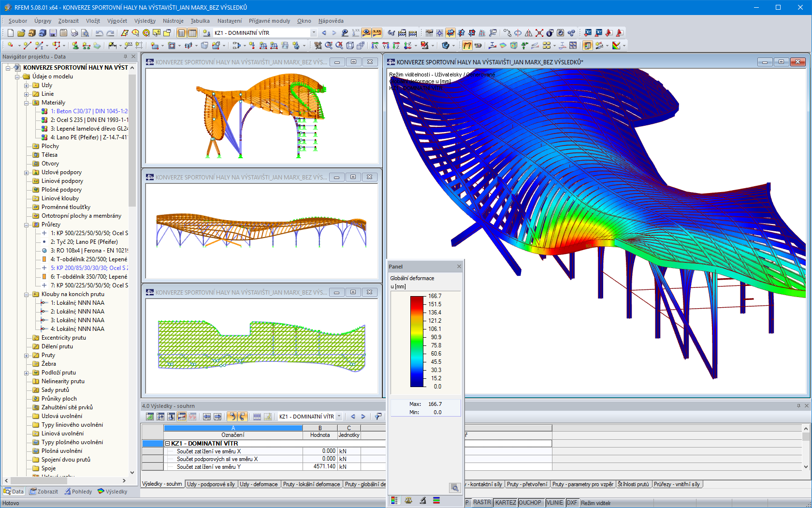Open the Pohledy navigator tab
The width and height of the screenshot is (812, 508).
point(78,492)
